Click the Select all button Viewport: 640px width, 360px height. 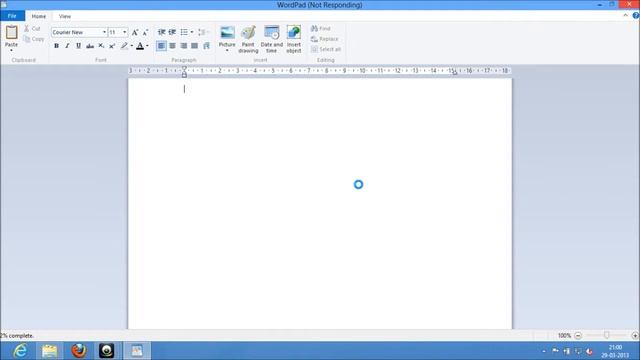[x=326, y=49]
